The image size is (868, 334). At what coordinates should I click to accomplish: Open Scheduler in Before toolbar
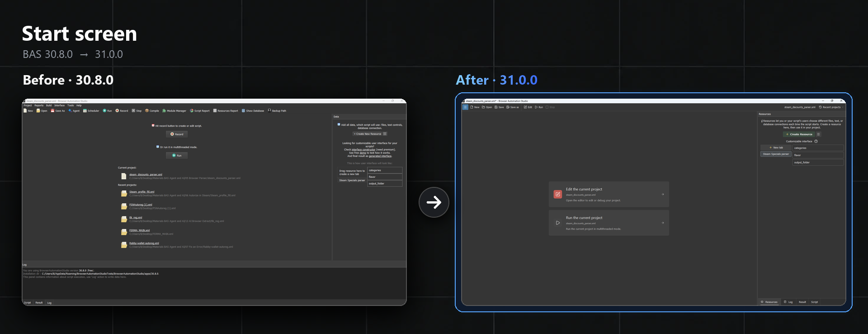[x=91, y=110]
